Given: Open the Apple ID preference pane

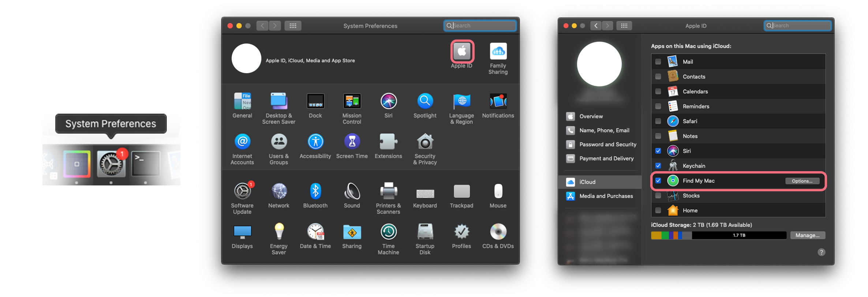Looking at the screenshot, I should click(462, 52).
